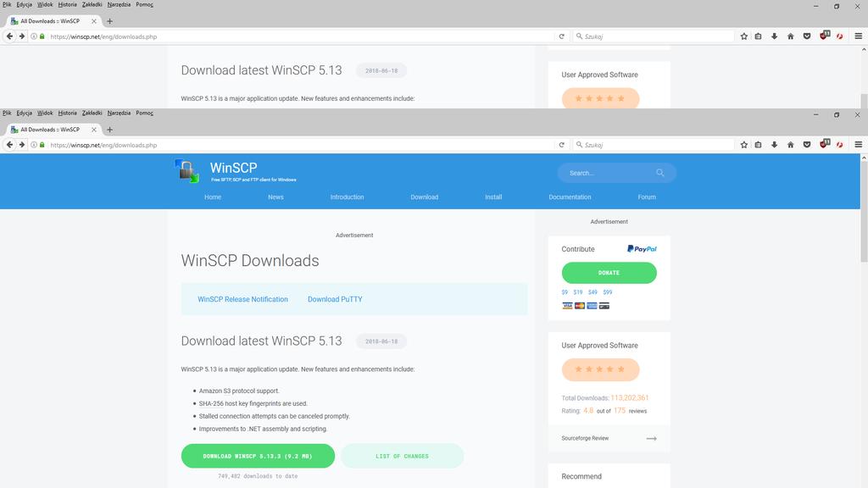Viewport: 868px width, 488px height.
Task: Open Download in the site navigation bar
Action: [425, 197]
